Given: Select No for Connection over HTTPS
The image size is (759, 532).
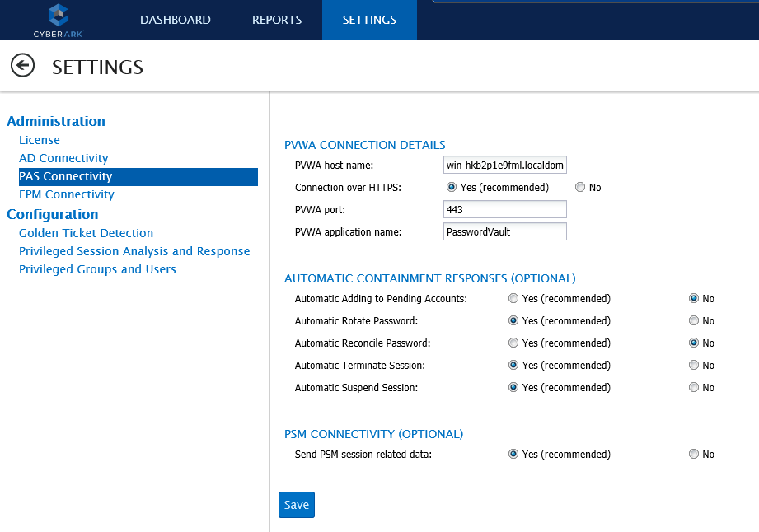Looking at the screenshot, I should 579,187.
